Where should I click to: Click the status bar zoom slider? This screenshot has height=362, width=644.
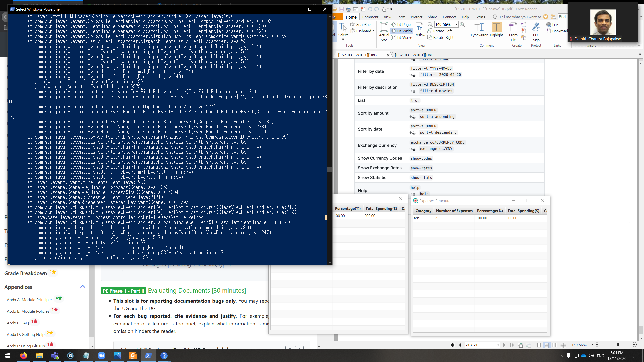(x=618, y=345)
